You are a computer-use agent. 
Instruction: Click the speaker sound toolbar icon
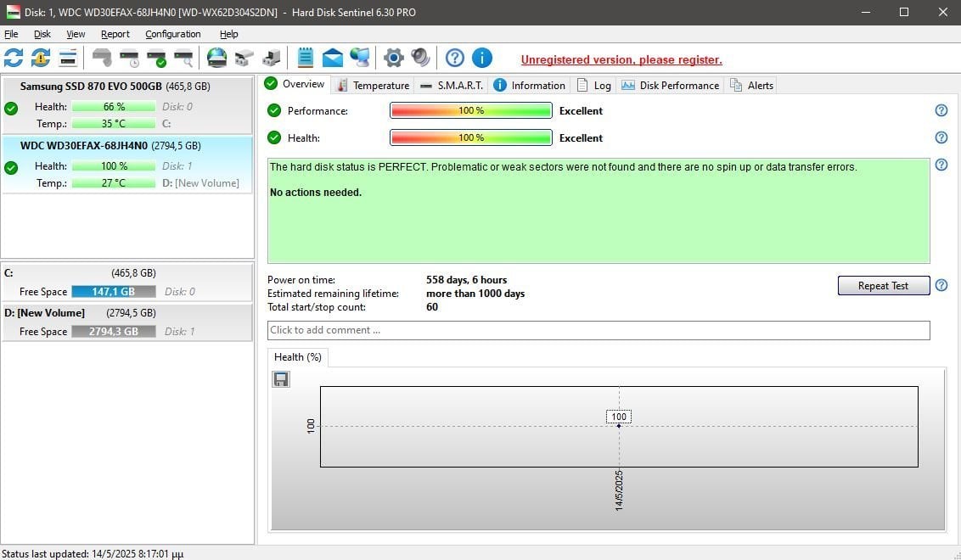tap(420, 58)
